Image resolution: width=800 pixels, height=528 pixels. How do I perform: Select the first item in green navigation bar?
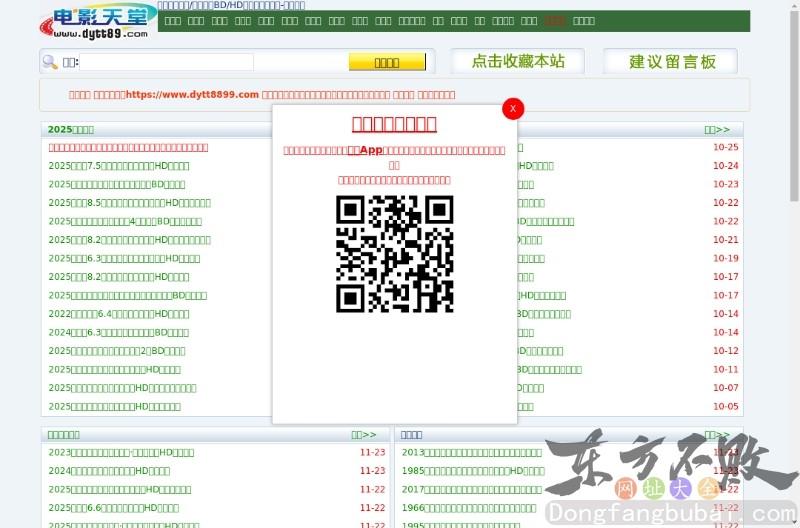[172, 20]
